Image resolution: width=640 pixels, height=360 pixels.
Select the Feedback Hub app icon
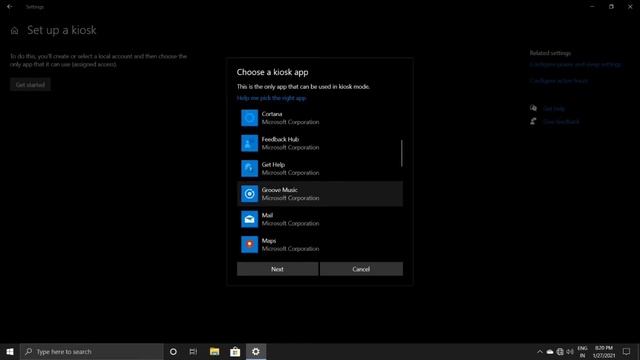tap(249, 143)
